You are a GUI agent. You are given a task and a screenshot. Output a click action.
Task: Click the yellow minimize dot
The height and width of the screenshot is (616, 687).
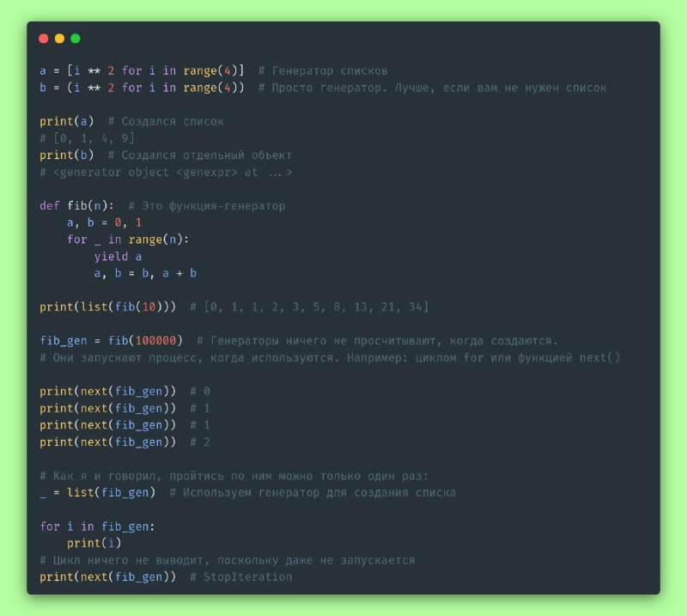click(x=59, y=39)
